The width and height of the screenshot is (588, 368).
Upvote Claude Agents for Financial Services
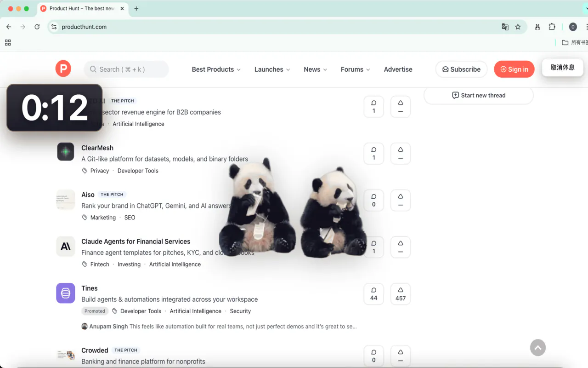pos(401,247)
